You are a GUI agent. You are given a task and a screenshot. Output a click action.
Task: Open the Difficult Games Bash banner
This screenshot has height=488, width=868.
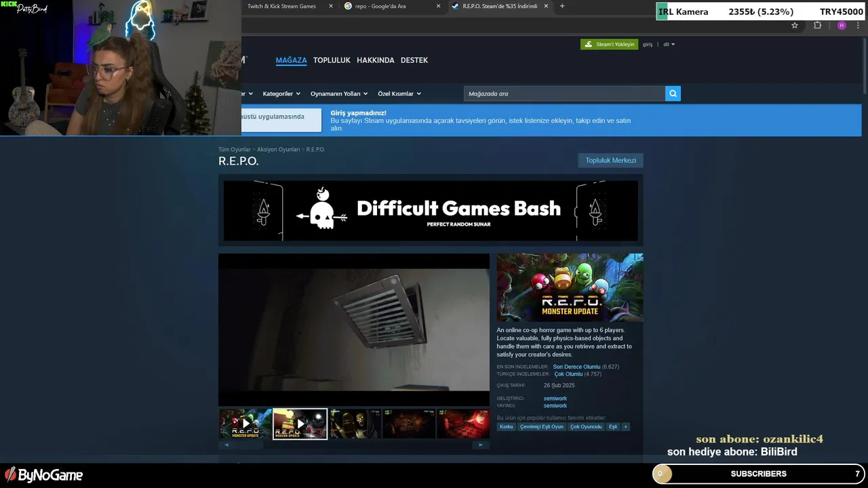431,210
